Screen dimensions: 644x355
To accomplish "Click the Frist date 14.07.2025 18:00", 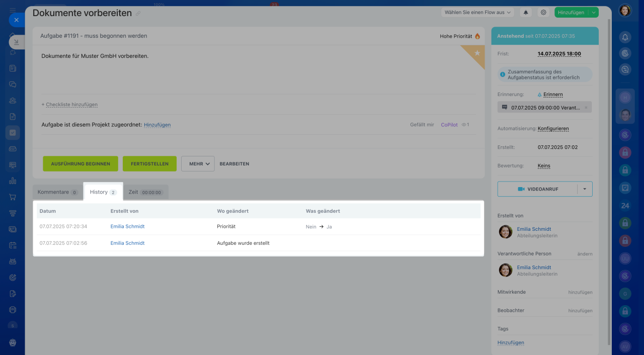I will [x=559, y=54].
